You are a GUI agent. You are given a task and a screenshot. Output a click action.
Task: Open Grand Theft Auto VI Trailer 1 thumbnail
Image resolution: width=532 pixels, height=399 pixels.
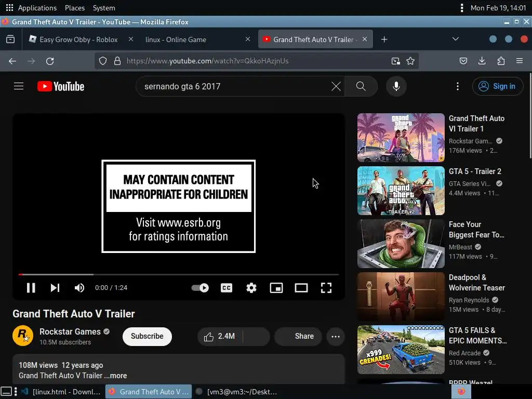click(x=401, y=137)
